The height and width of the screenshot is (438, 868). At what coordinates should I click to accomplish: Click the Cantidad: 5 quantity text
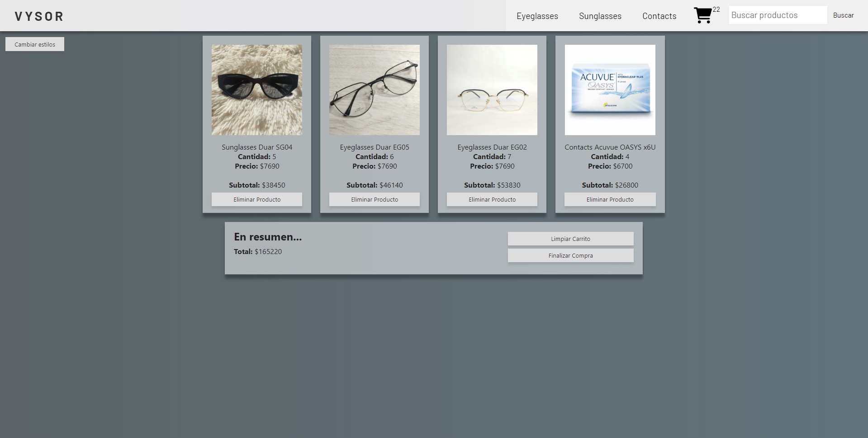[257, 157]
